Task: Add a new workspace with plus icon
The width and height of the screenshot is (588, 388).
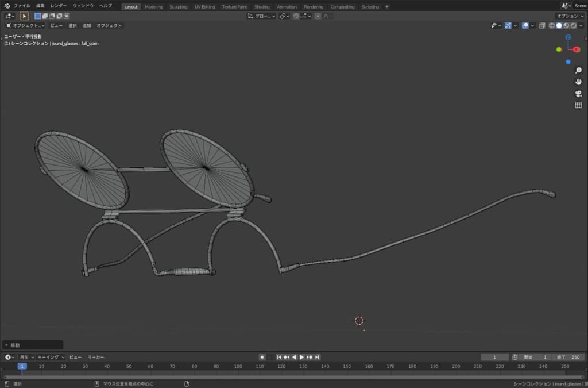Action: 386,7
